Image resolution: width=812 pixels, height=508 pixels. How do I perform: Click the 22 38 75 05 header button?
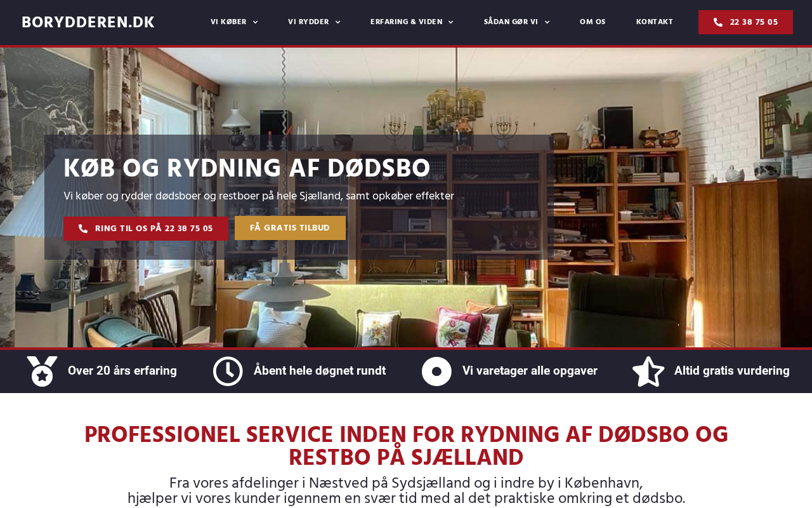[745, 22]
